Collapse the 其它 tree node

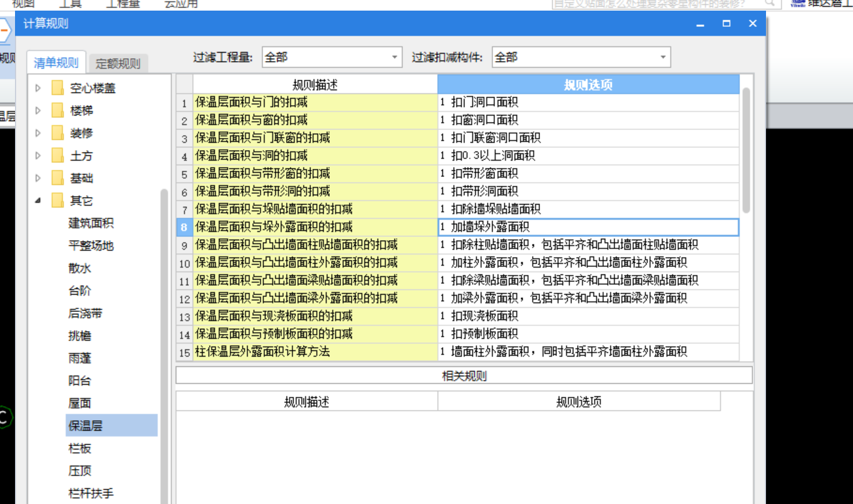pyautogui.click(x=38, y=201)
